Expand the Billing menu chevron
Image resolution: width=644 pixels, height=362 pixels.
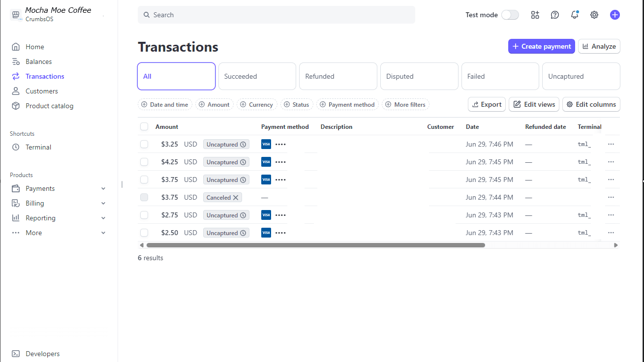103,203
